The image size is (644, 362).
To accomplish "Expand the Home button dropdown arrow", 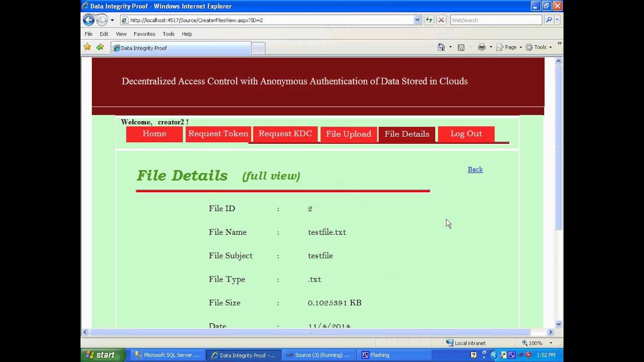I will [x=450, y=47].
